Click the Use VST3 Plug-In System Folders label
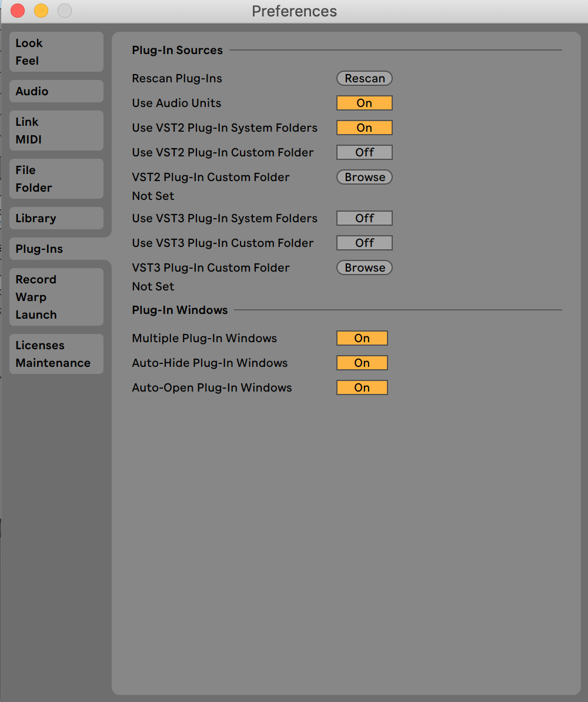This screenshot has width=588, height=702. click(x=225, y=218)
